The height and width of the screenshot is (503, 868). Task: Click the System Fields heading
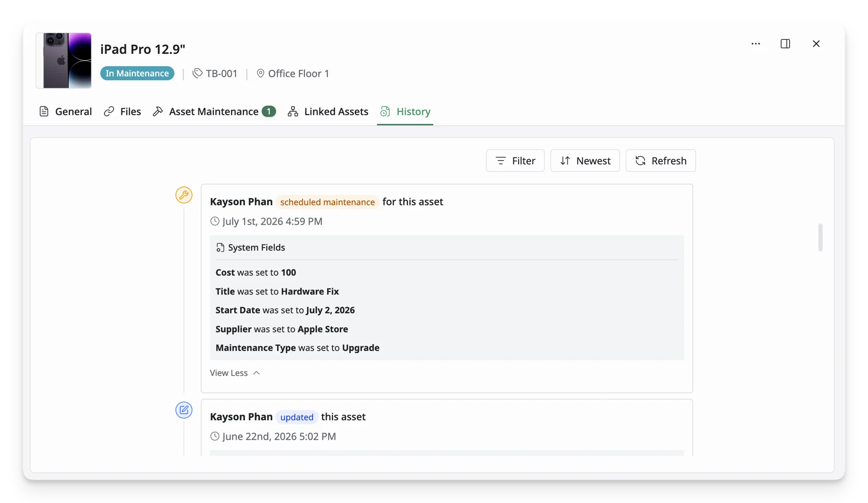(x=256, y=247)
